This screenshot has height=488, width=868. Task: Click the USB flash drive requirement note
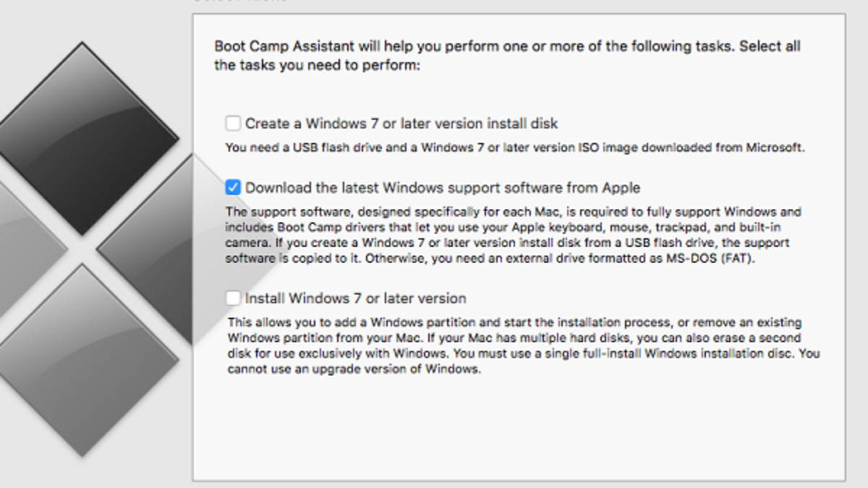point(514,148)
